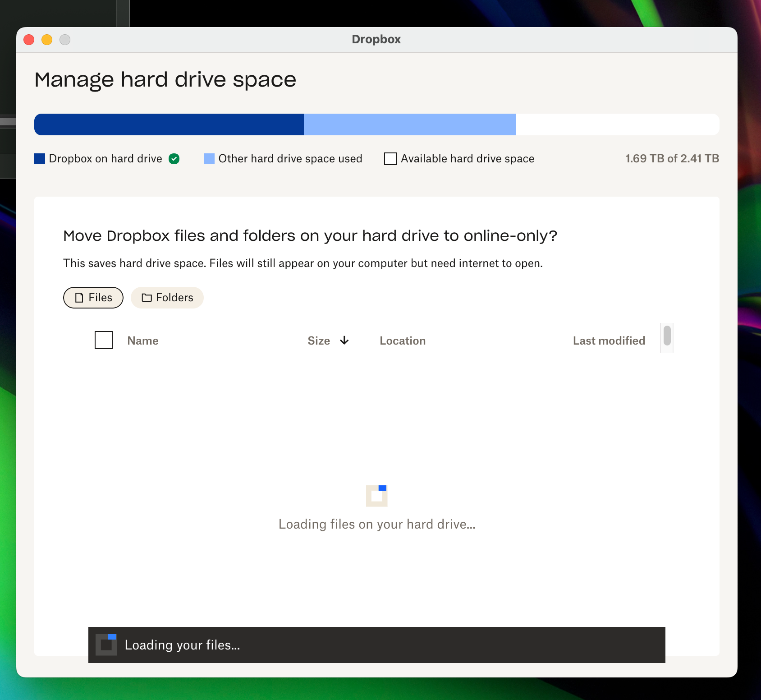Click the folder icon inside the Folders filter

147,298
